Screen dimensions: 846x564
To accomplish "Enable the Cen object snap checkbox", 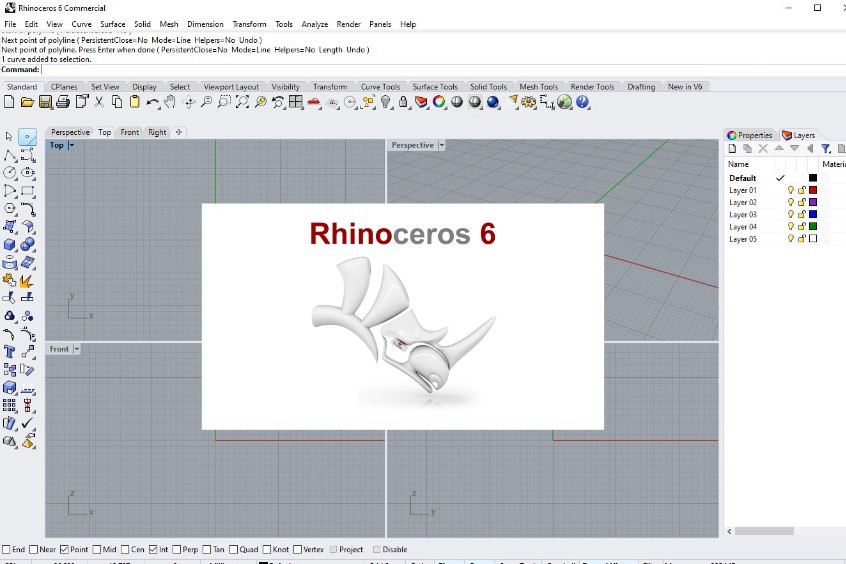I will click(125, 549).
